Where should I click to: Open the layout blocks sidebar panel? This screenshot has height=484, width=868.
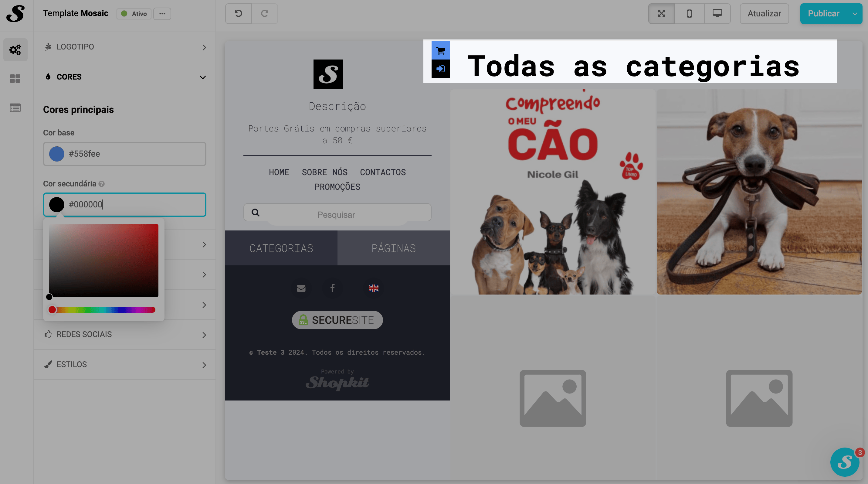(15, 79)
